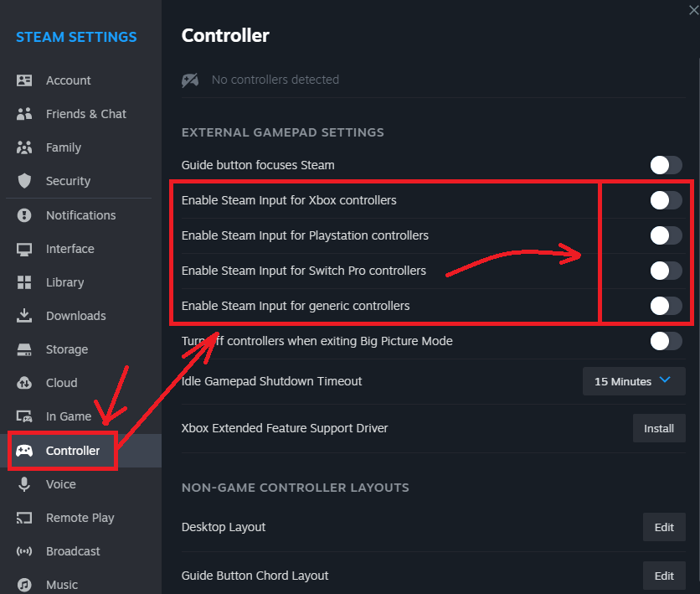Toggle turn off controllers exiting Big Picture
Screen dimensions: 700x594
(x=667, y=341)
